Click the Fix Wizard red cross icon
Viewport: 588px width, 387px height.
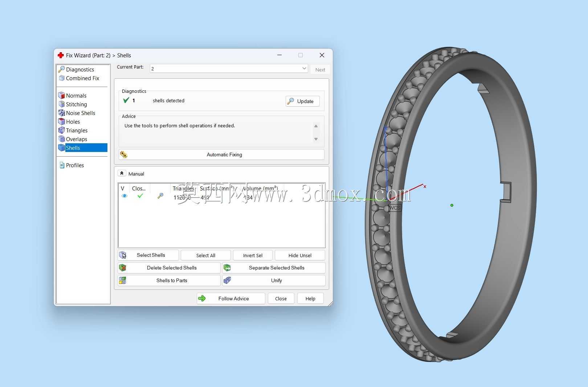click(61, 55)
